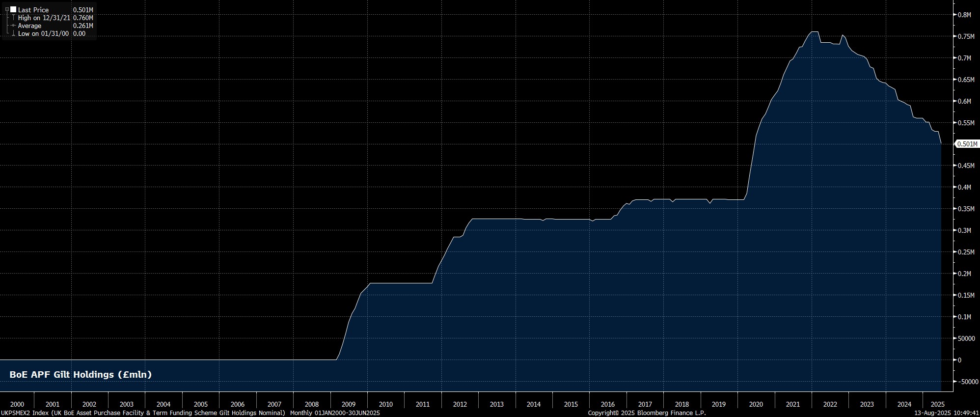Viewport: 980px width, 417px height.
Task: Click the 2025 label on the time axis
Action: (937, 404)
